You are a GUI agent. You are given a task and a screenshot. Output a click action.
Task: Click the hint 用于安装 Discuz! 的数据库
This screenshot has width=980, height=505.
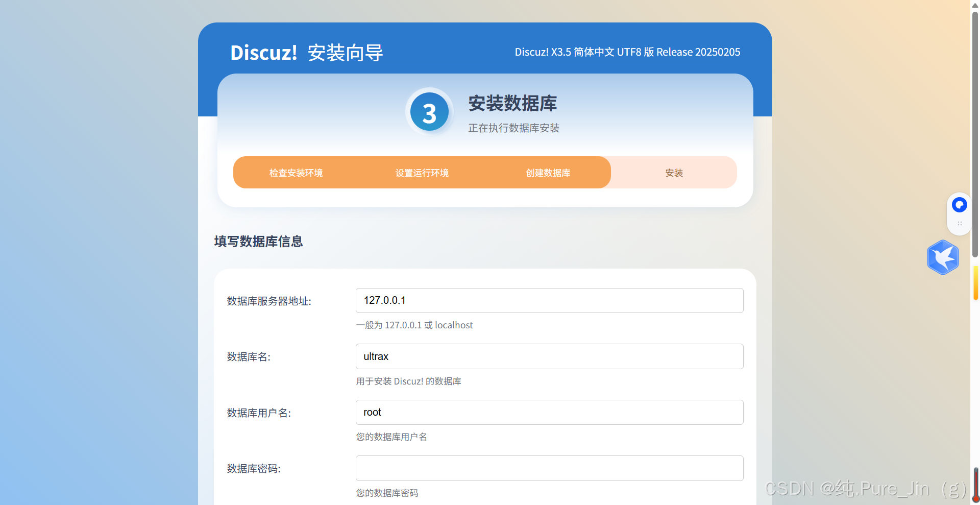[x=409, y=381]
